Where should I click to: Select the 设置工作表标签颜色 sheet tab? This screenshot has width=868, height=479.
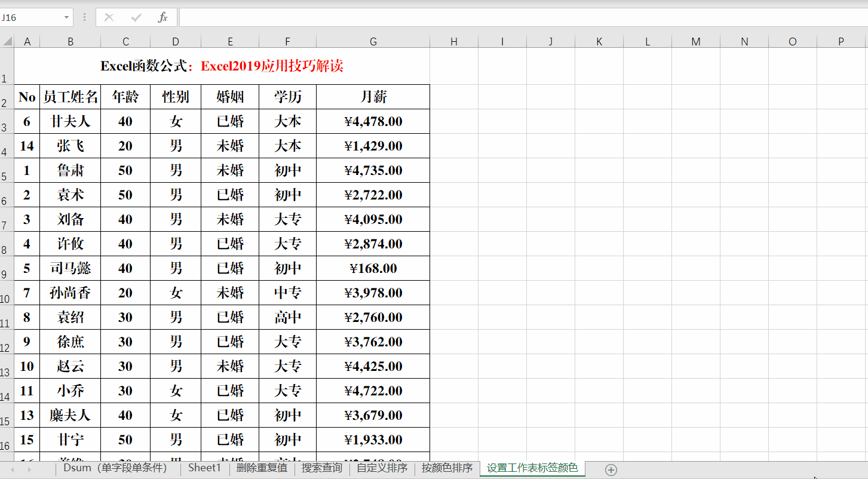click(532, 468)
